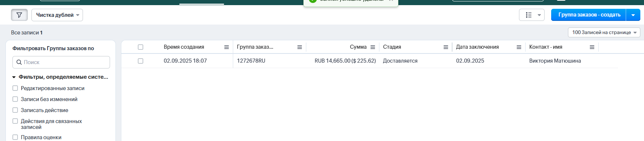Open column menu for Стадия
The width and height of the screenshot is (644, 141).
446,47
